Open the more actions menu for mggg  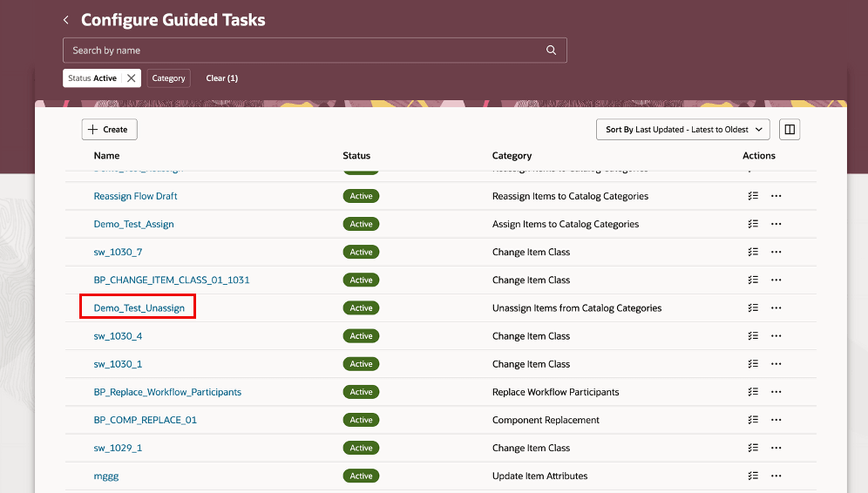(x=776, y=476)
